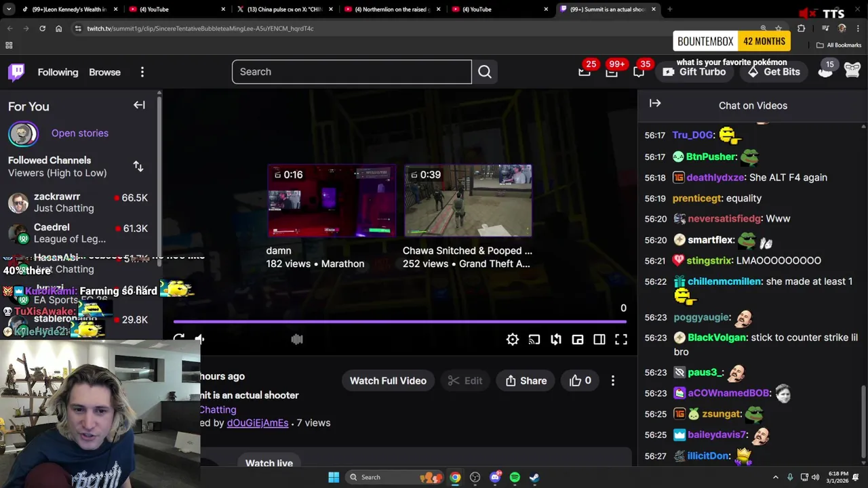Viewport: 868px width, 488px height.
Task: Seek on the purple video progress bar
Action: pos(400,322)
